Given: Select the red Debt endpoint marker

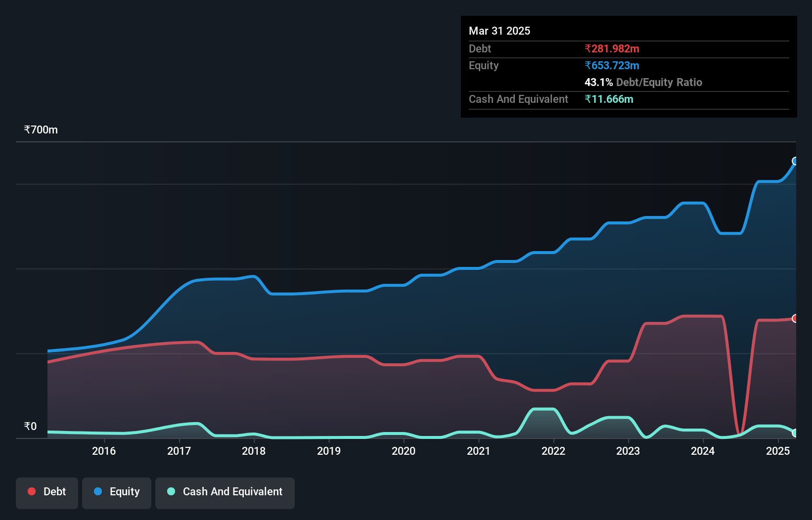Looking at the screenshot, I should [795, 318].
